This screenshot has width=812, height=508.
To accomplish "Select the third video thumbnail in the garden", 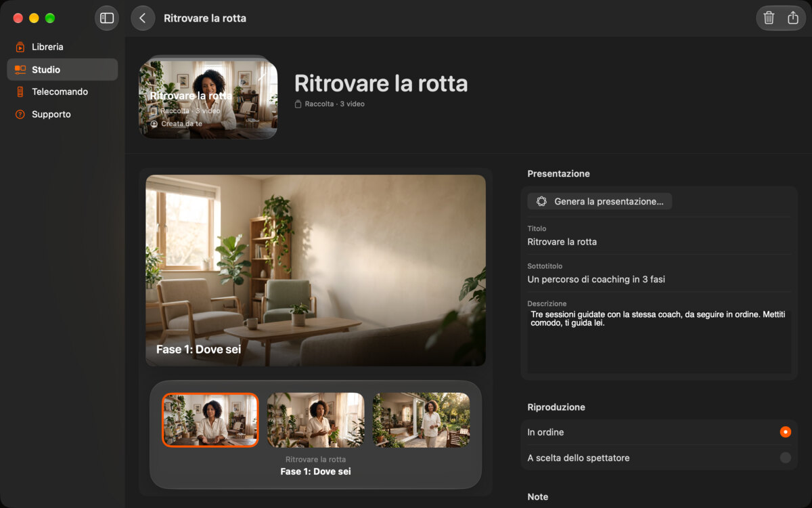I will (x=422, y=420).
